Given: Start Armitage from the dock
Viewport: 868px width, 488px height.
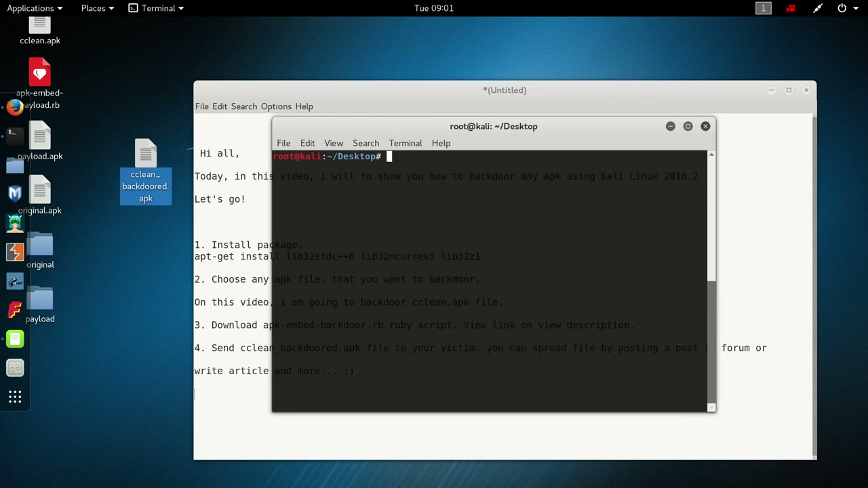Looking at the screenshot, I should [x=15, y=223].
